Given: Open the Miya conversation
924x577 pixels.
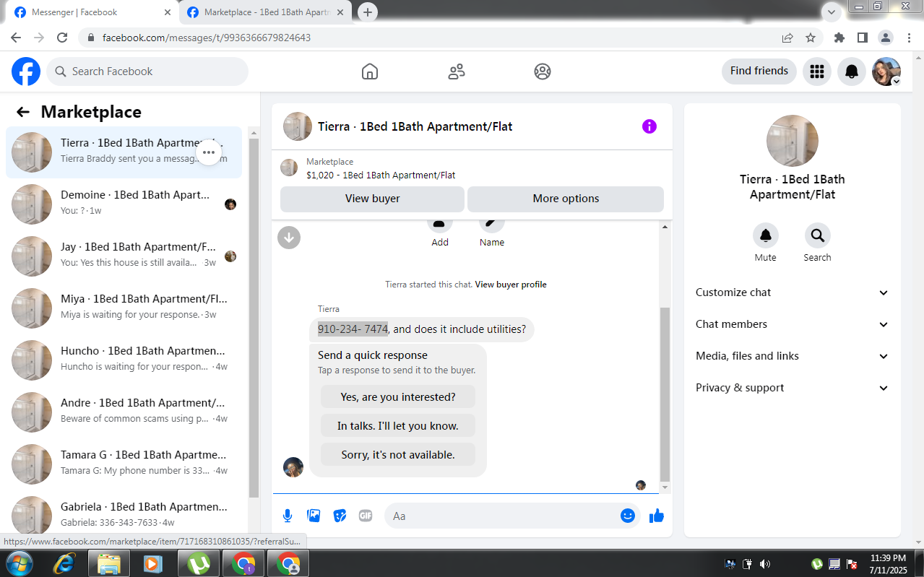Looking at the screenshot, I should [124, 308].
